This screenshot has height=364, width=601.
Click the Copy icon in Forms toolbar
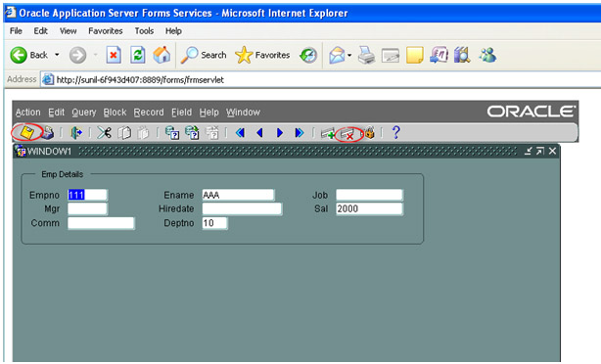click(124, 133)
